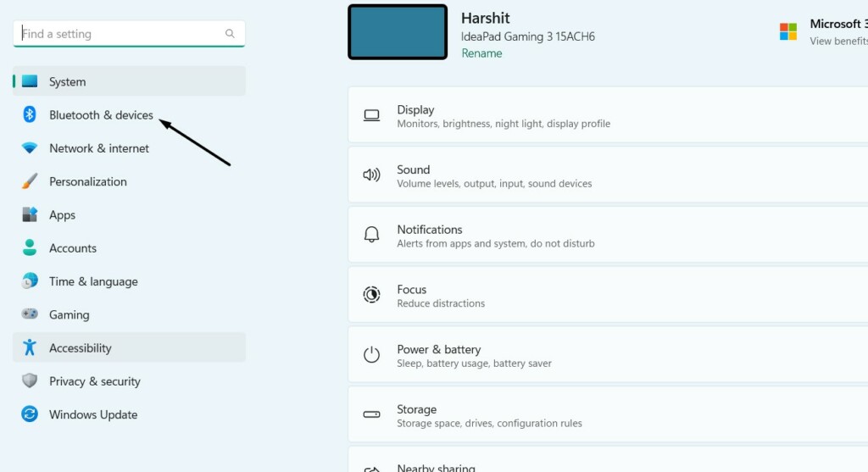Click the Privacy & security shield icon
Screen dimensions: 868x472
[30, 381]
